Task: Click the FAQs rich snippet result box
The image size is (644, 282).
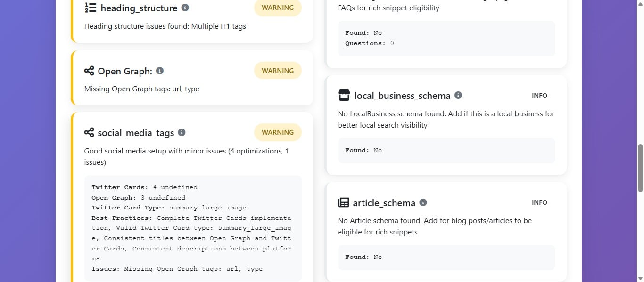Action: [446, 38]
